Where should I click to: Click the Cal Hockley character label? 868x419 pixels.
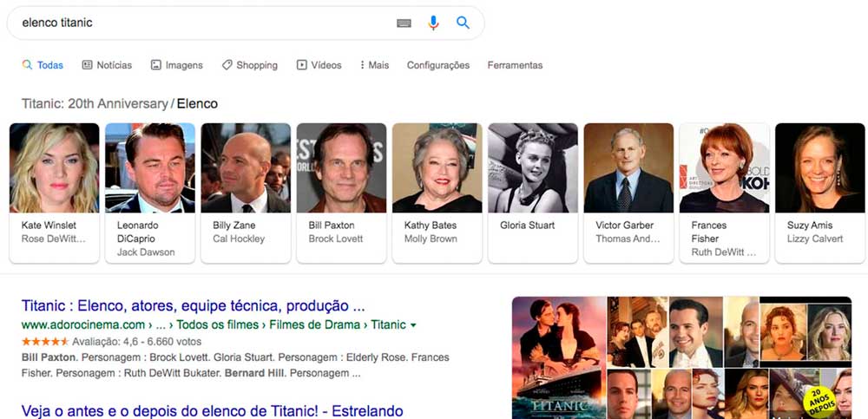pos(240,239)
